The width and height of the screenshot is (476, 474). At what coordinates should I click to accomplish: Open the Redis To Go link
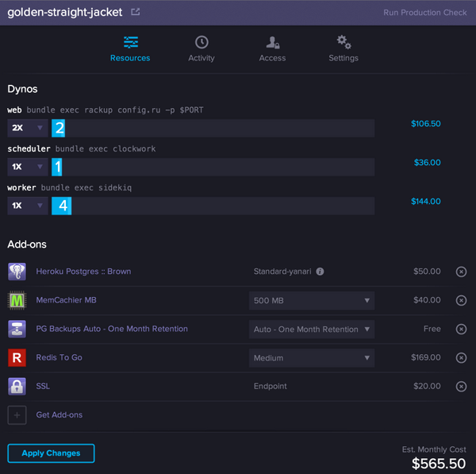point(59,357)
